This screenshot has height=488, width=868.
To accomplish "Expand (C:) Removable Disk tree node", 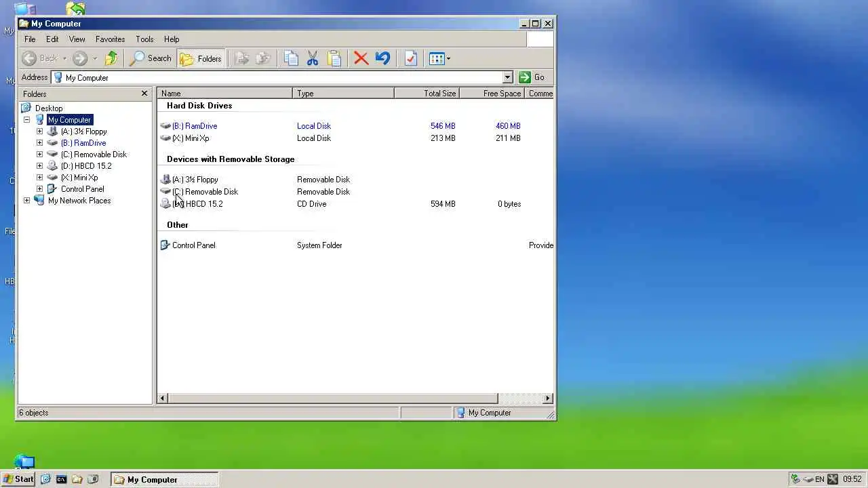I will pyautogui.click(x=39, y=155).
